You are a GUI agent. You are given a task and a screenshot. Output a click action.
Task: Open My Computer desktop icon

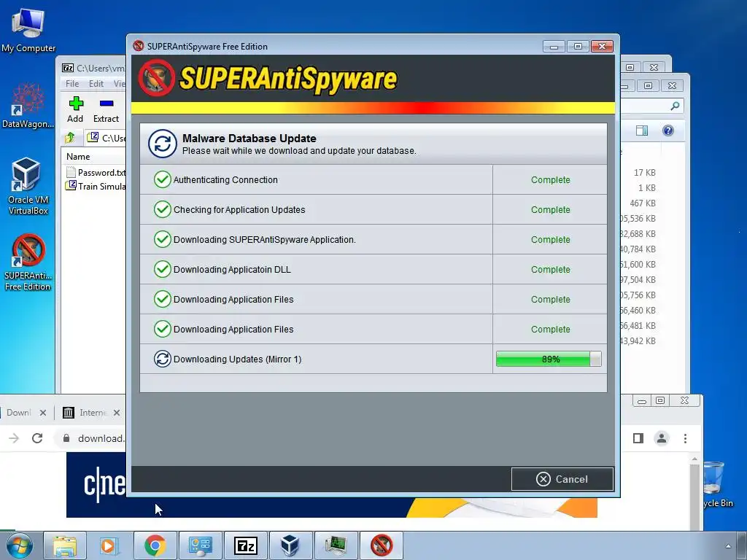tap(28, 29)
